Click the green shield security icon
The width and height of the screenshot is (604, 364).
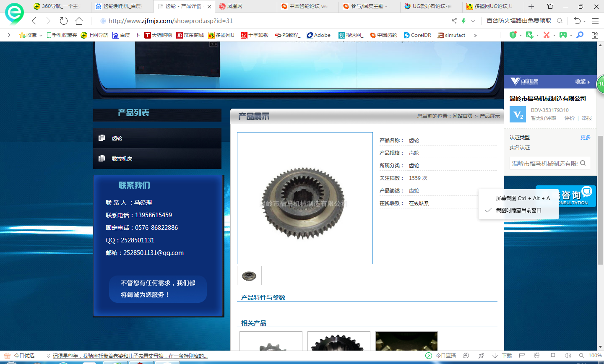click(513, 35)
